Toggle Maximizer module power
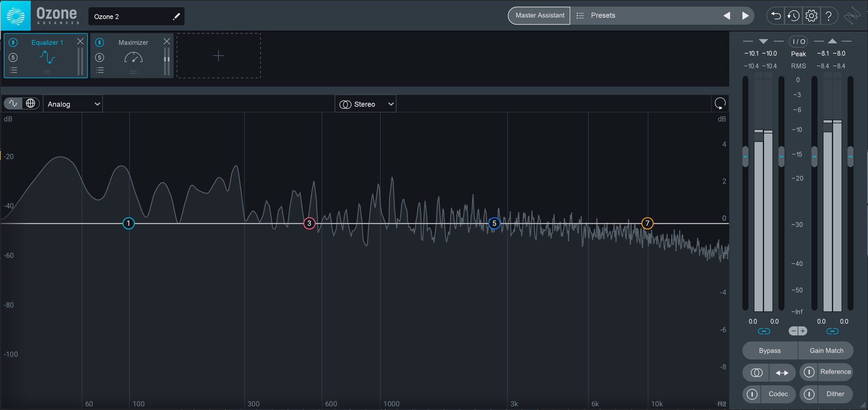This screenshot has height=410, width=868. [99, 43]
